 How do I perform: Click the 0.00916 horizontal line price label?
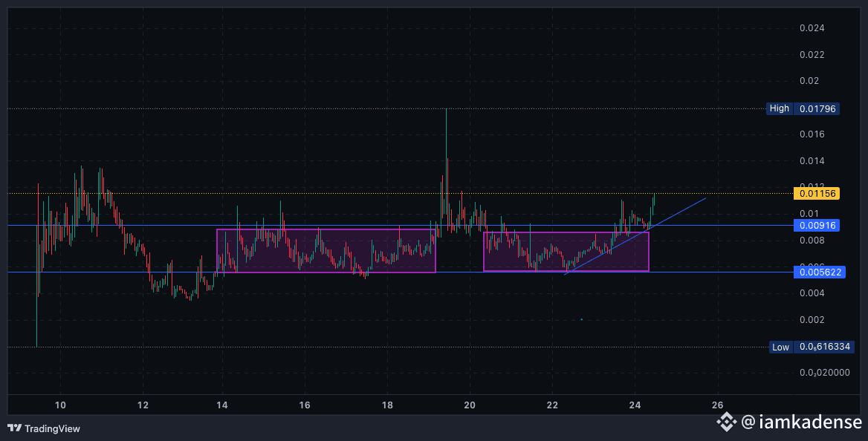tap(817, 225)
